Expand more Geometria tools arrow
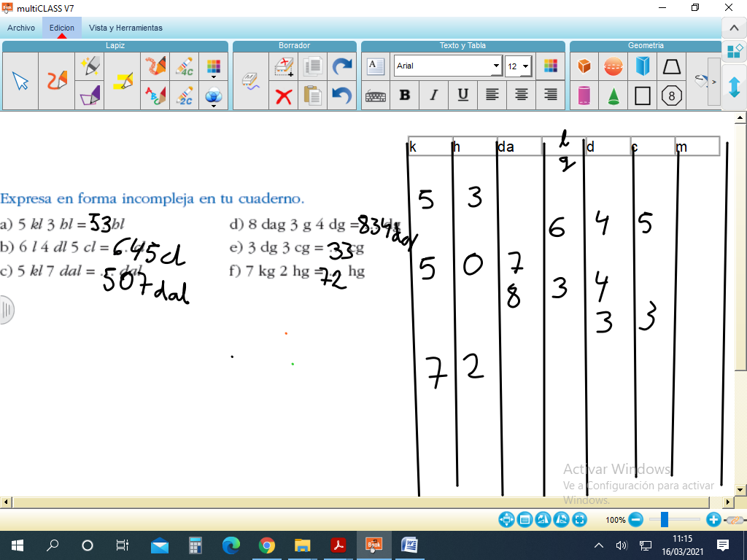This screenshot has width=747, height=560. click(713, 82)
